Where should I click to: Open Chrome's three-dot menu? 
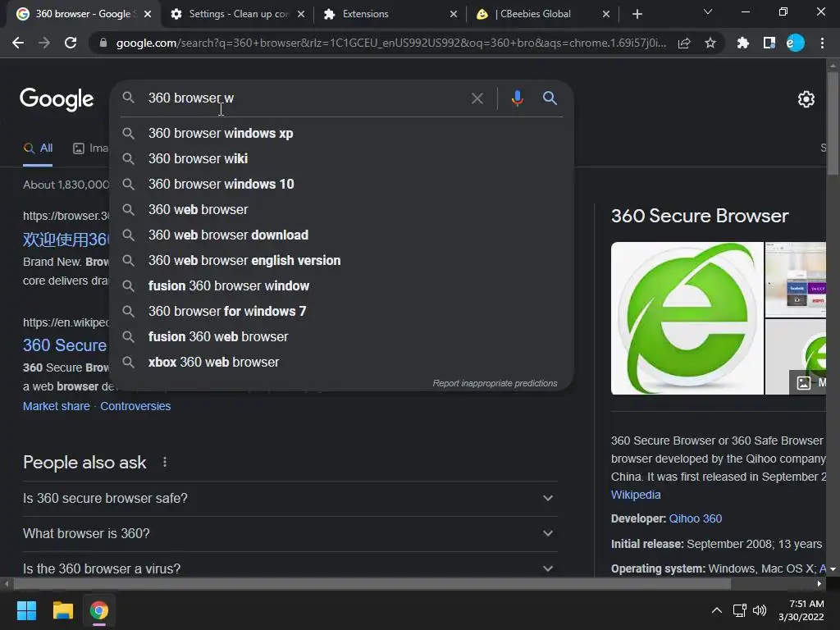(x=822, y=43)
